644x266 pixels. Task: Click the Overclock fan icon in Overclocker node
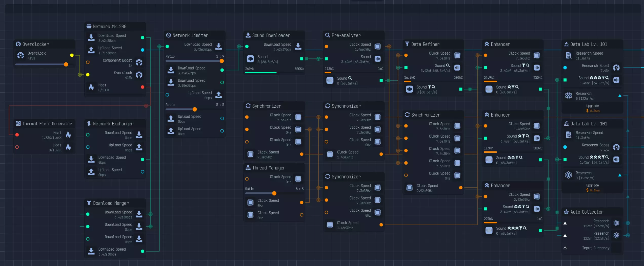[x=21, y=55]
